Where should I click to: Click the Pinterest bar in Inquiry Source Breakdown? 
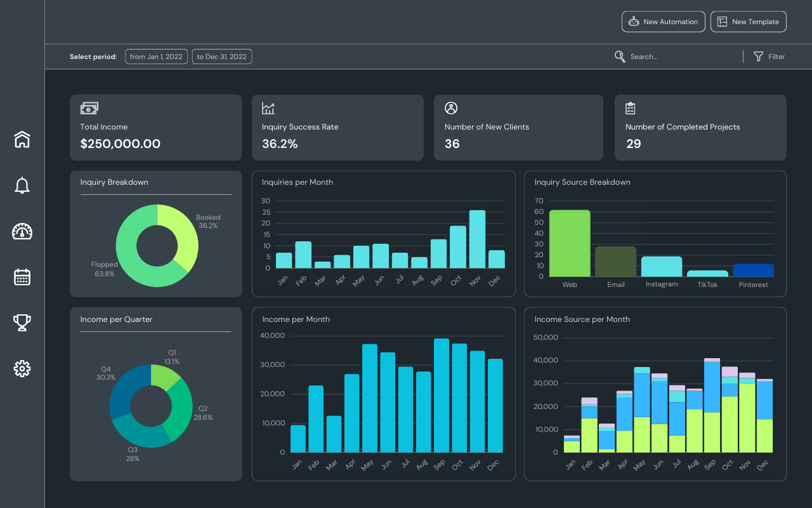(x=754, y=271)
